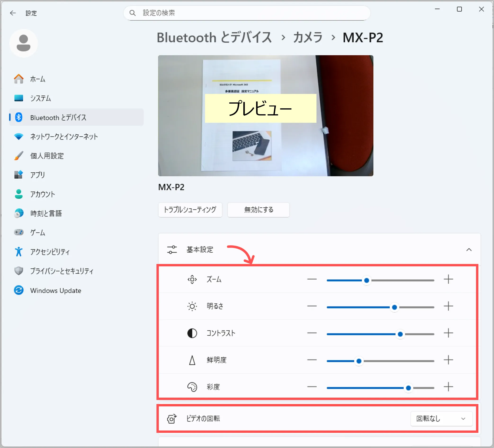Click the brightness minus icon
The width and height of the screenshot is (494, 448).
point(312,306)
